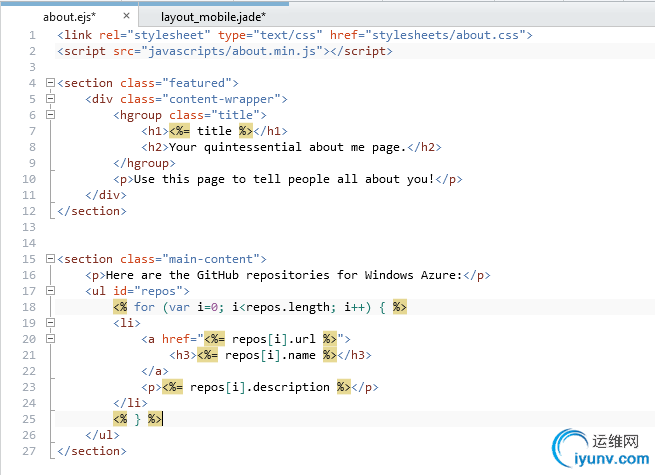This screenshot has width=655, height=475.
Task: Collapse the ul repos block on line 17
Action: point(50,290)
